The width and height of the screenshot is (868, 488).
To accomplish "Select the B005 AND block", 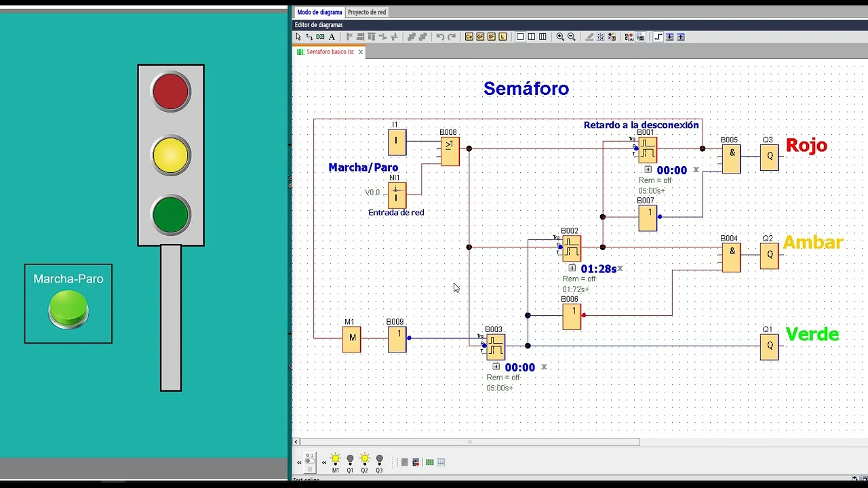I will point(731,159).
